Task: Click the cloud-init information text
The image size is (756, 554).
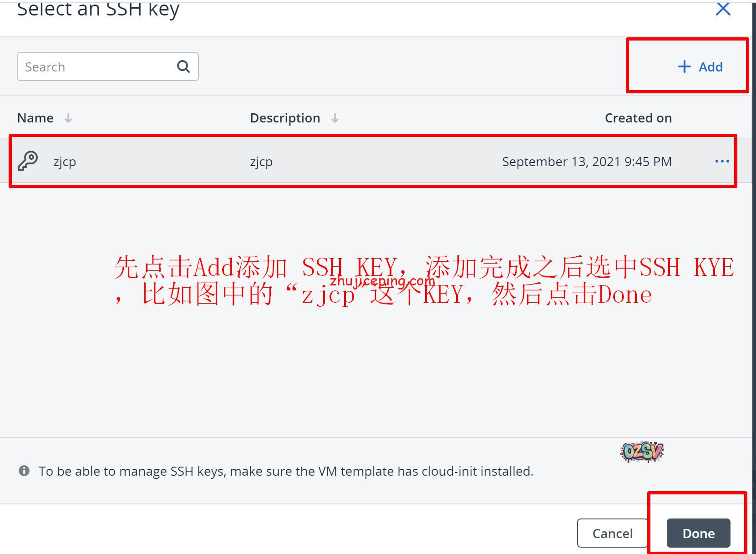Action: [x=286, y=471]
